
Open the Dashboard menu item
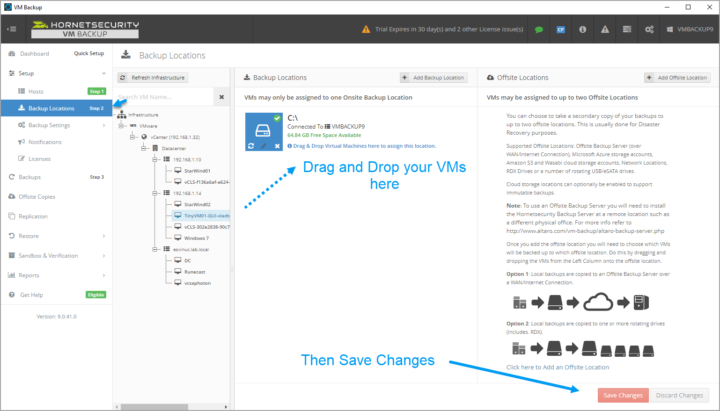point(34,54)
